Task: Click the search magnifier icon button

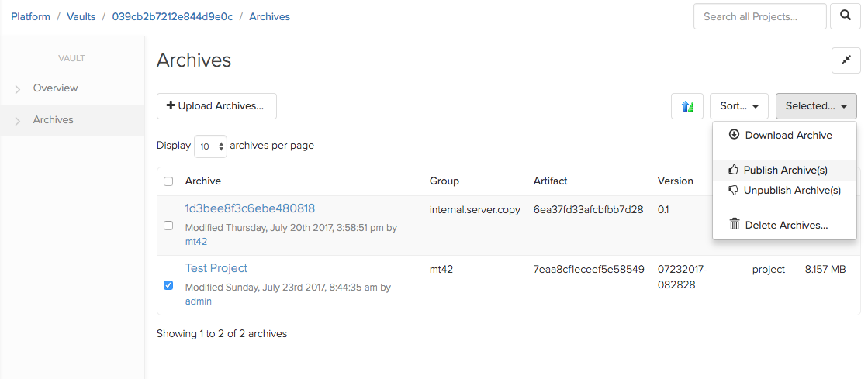Action: (845, 16)
